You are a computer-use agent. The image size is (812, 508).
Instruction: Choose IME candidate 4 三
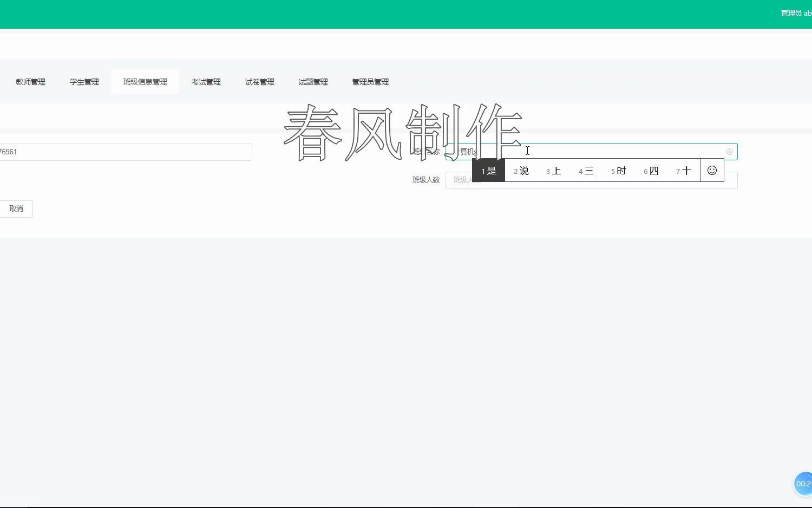(x=586, y=171)
